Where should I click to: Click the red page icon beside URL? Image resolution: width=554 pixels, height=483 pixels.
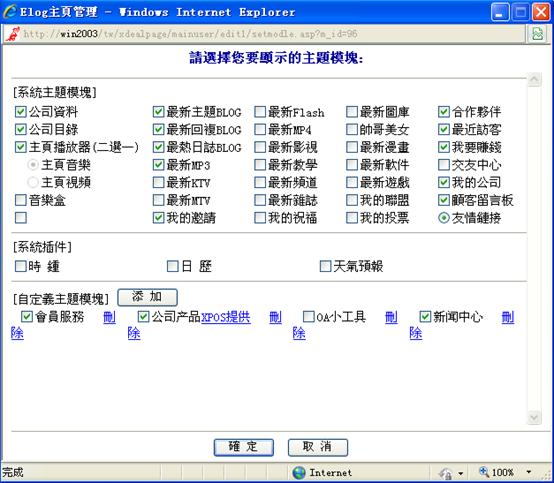coord(13,34)
